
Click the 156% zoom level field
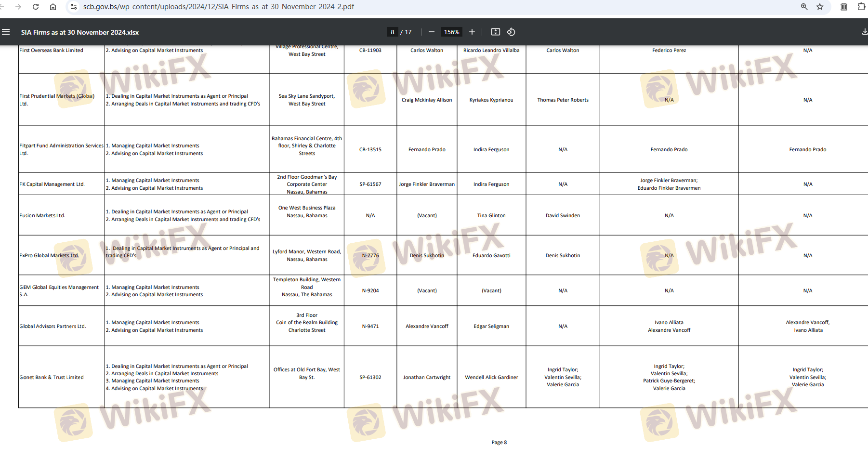click(x=451, y=32)
